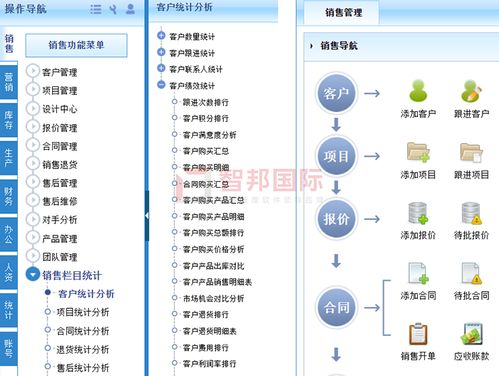Open 客户积分排行 report
The height and width of the screenshot is (376, 499).
coord(206,118)
